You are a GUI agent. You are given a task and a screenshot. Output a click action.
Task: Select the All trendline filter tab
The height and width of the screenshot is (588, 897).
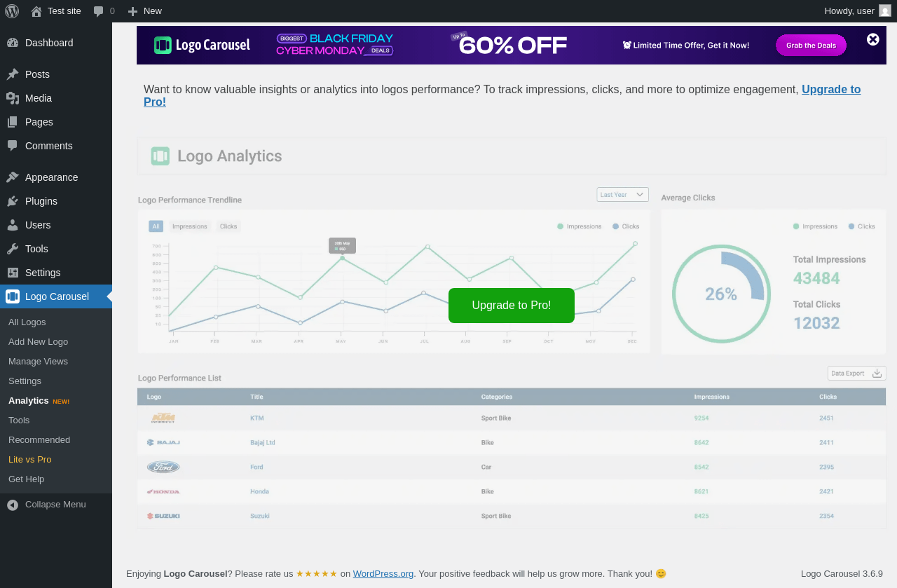click(x=156, y=226)
